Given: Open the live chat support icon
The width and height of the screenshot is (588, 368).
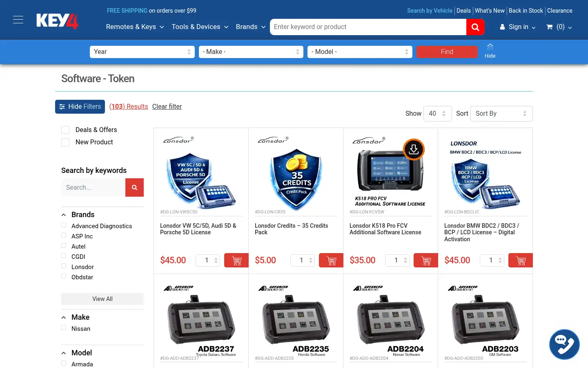Looking at the screenshot, I should pyautogui.click(x=564, y=344).
